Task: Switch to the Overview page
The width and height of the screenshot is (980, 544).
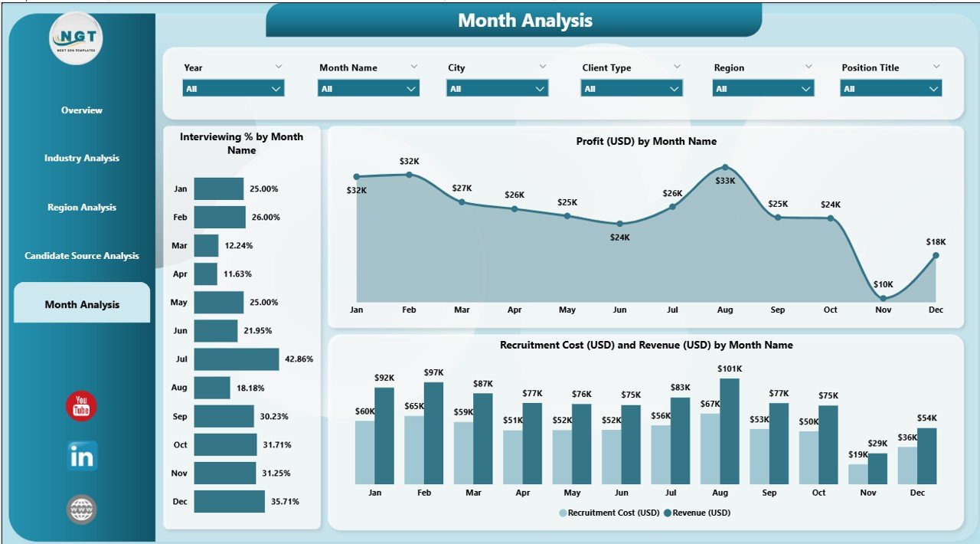Action: pyautogui.click(x=81, y=110)
